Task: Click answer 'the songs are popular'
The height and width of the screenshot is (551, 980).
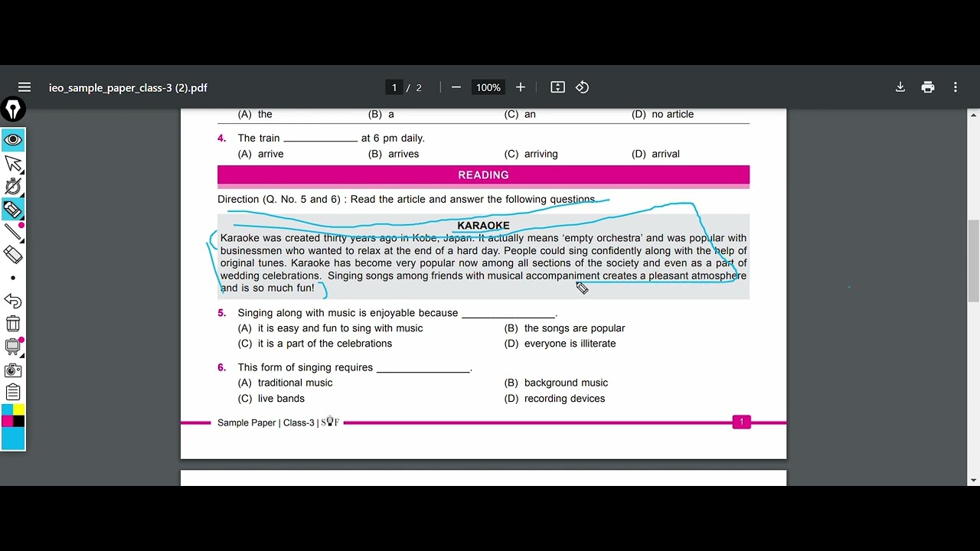Action: pos(574,328)
